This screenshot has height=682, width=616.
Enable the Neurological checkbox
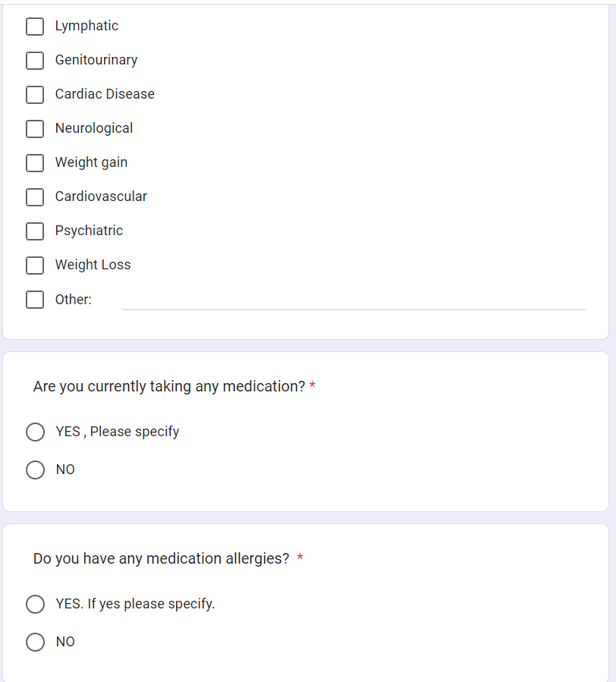[x=35, y=129]
